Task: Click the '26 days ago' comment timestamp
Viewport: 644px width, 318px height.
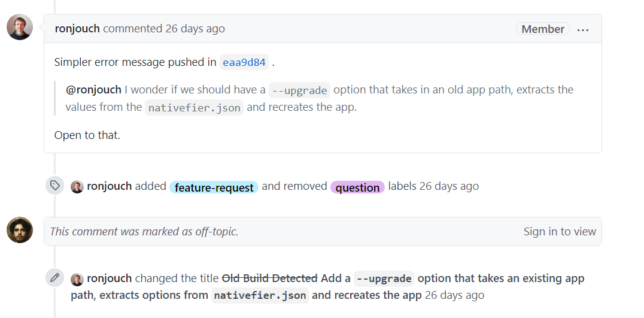Action: tap(195, 29)
